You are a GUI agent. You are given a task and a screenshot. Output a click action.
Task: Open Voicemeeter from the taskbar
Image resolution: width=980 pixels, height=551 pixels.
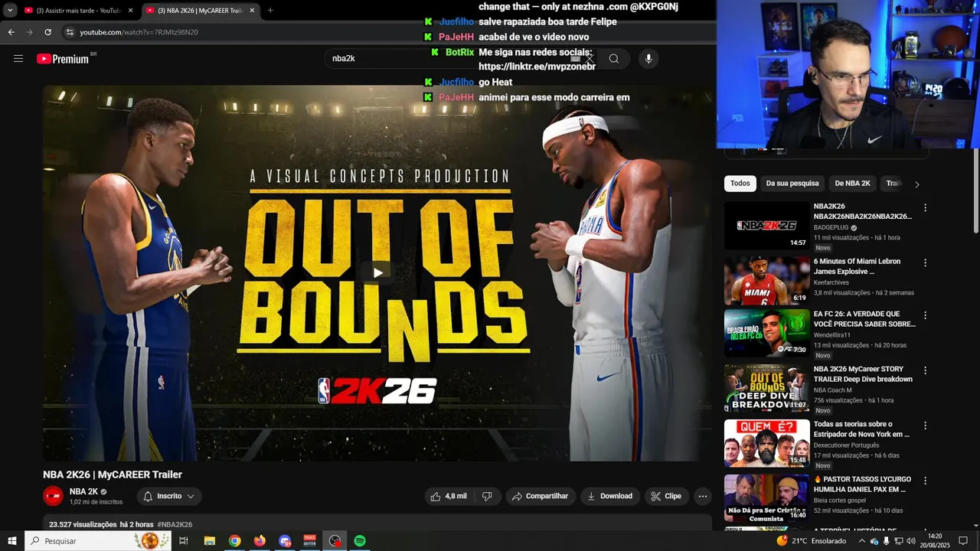click(310, 541)
